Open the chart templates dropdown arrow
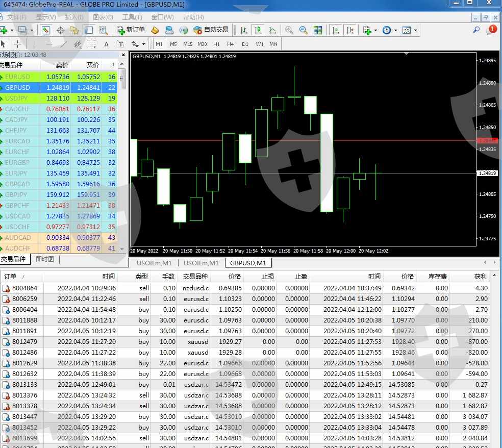 (x=415, y=31)
